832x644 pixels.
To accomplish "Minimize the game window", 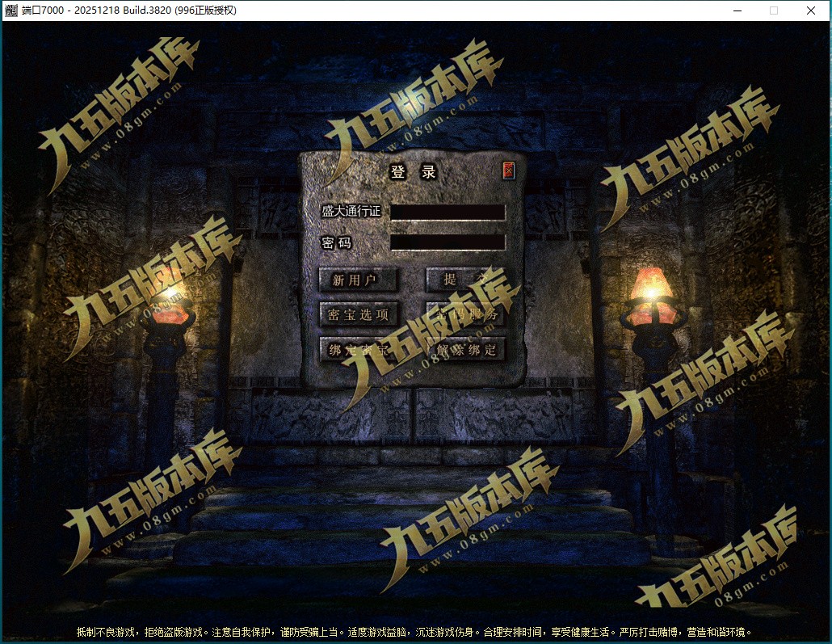I will [x=737, y=11].
